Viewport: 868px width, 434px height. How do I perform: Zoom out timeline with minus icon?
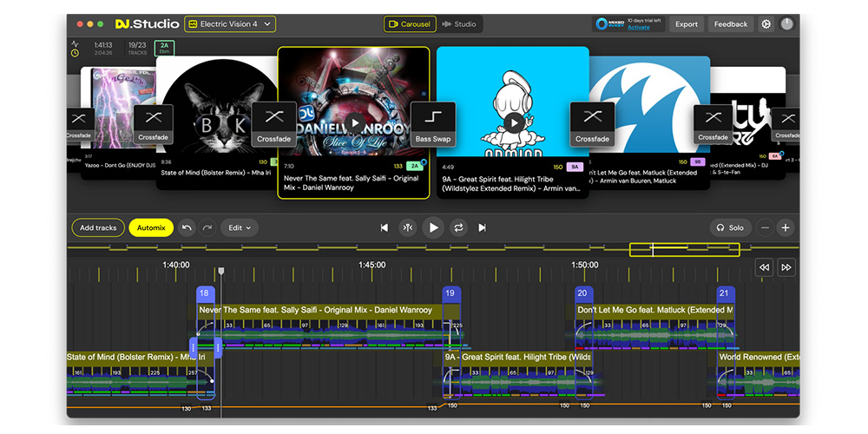pyautogui.click(x=765, y=227)
